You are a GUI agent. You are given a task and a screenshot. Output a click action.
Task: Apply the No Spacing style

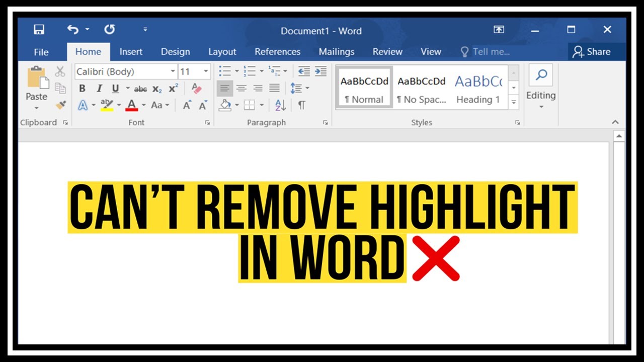coord(422,88)
